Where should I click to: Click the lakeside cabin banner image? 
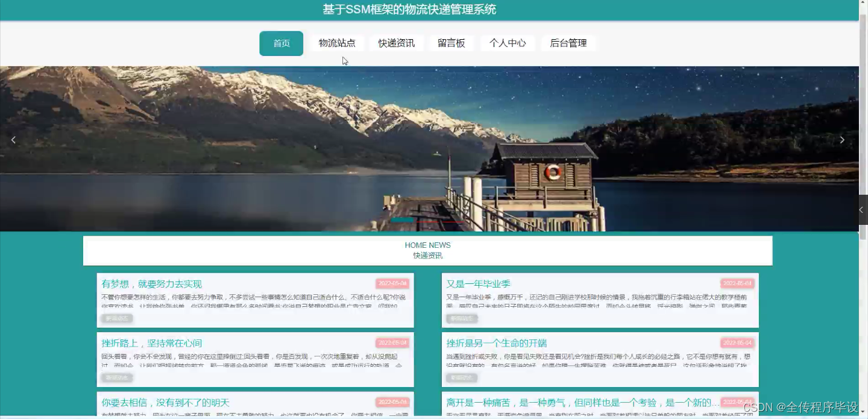429,149
